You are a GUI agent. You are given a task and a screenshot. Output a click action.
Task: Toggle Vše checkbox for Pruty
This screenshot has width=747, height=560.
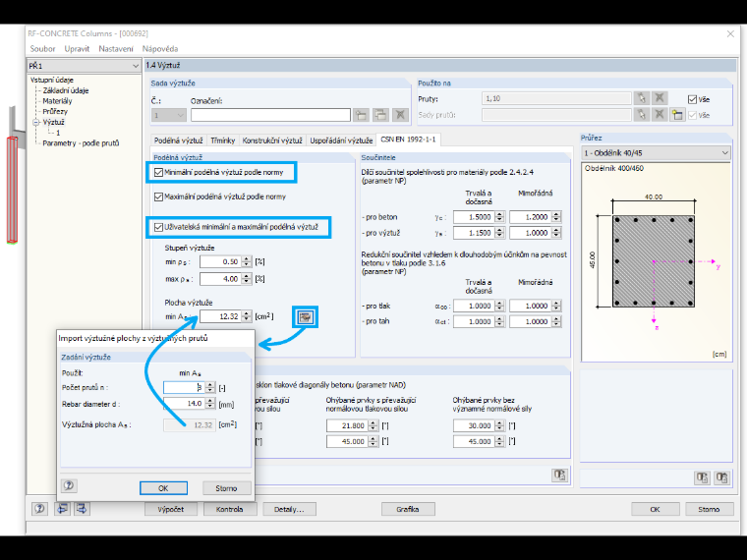(692, 99)
